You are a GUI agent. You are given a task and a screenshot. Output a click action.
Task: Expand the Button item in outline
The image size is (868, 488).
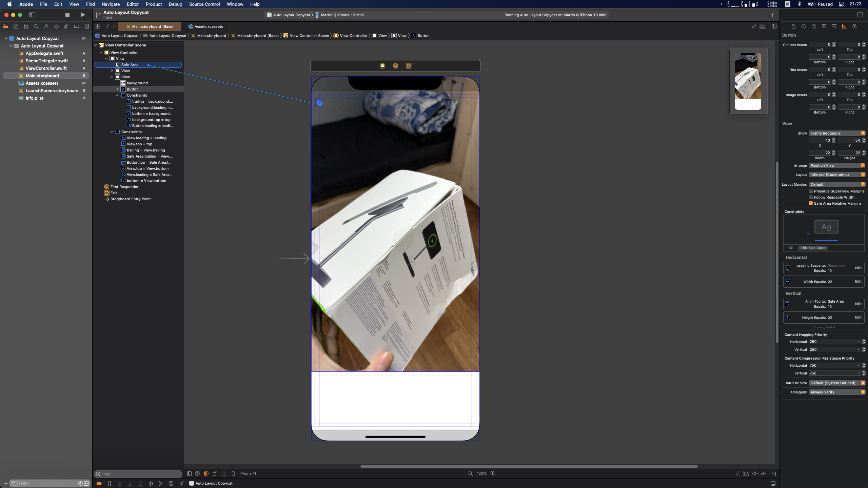(x=117, y=89)
